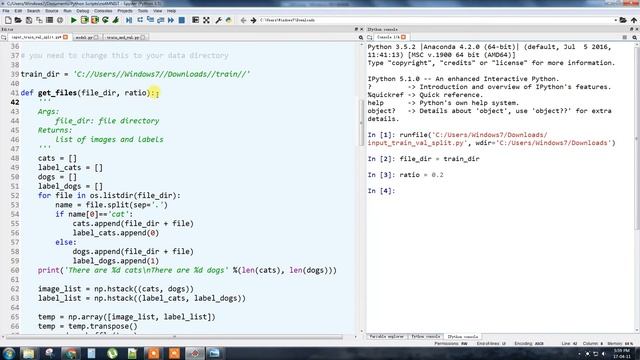Create a new file with toolbar icon

pos(8,20)
